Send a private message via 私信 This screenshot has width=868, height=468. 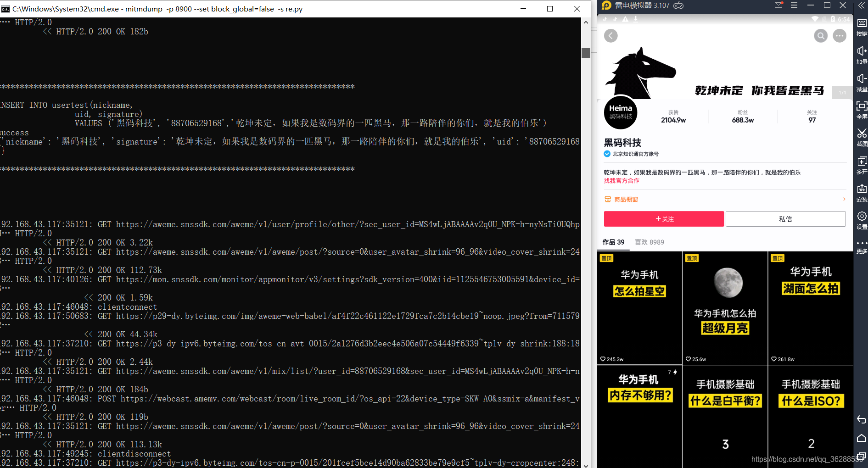785,219
